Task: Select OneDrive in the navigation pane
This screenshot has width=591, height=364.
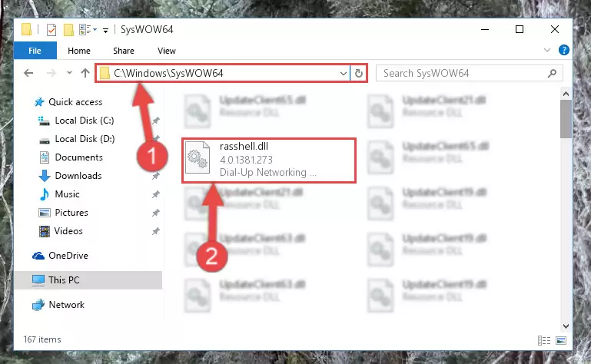Action: pyautogui.click(x=68, y=256)
